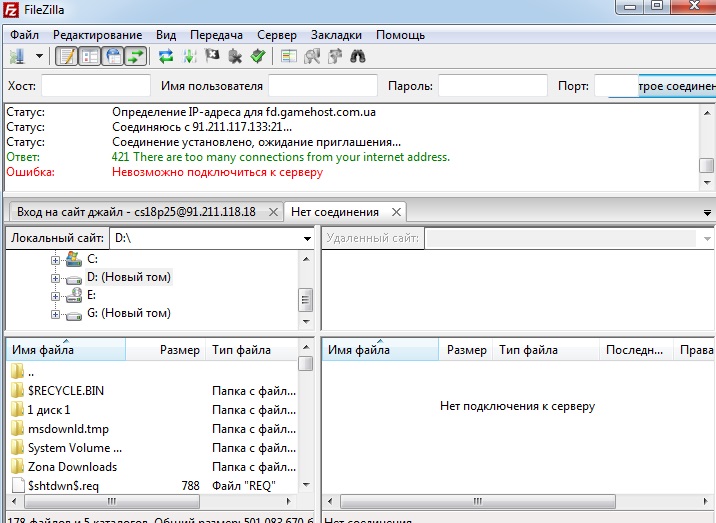
Task: Sort remote list by Права column
Action: coord(695,350)
